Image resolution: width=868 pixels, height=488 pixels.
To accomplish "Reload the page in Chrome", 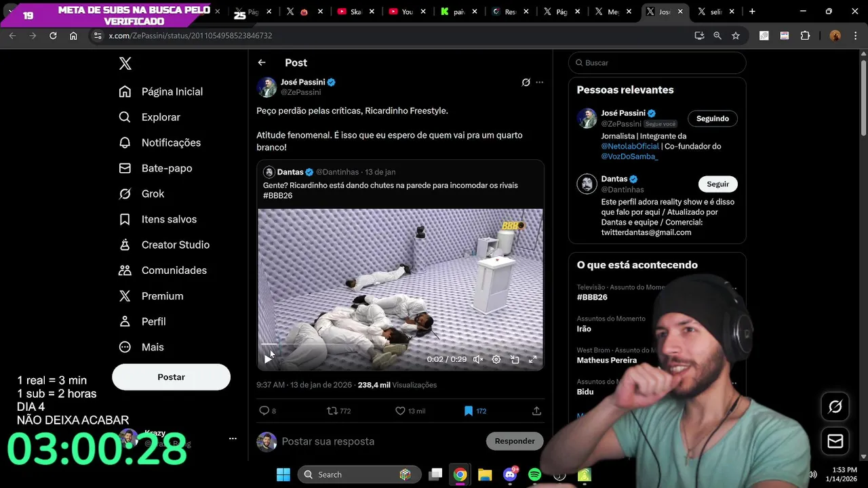I will [x=53, y=36].
